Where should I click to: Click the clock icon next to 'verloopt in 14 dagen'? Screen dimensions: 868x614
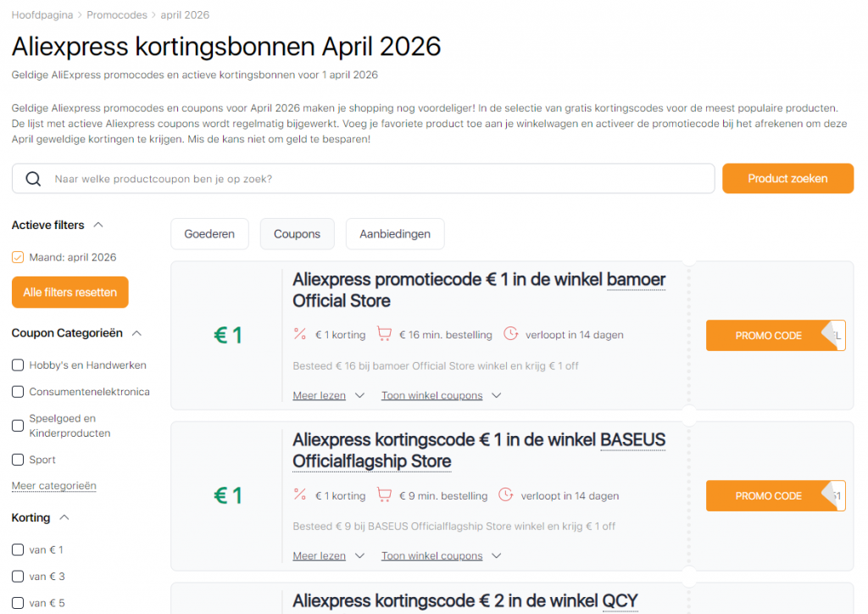510,334
